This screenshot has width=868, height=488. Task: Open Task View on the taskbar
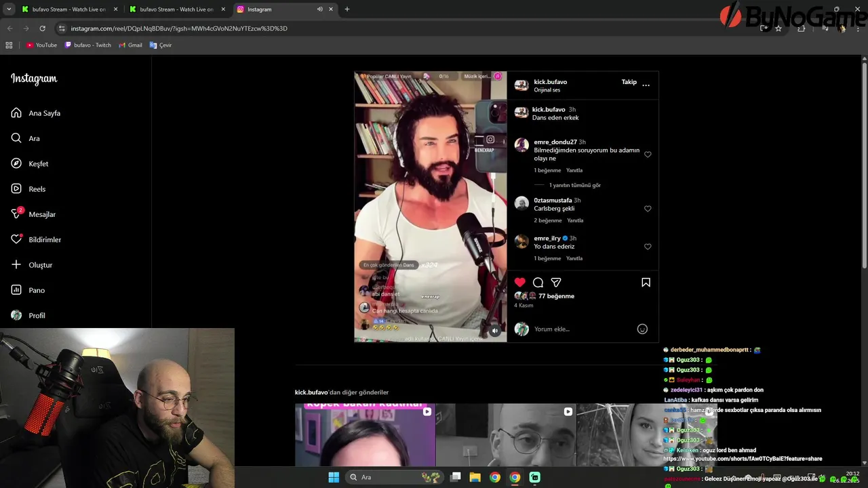click(x=456, y=477)
